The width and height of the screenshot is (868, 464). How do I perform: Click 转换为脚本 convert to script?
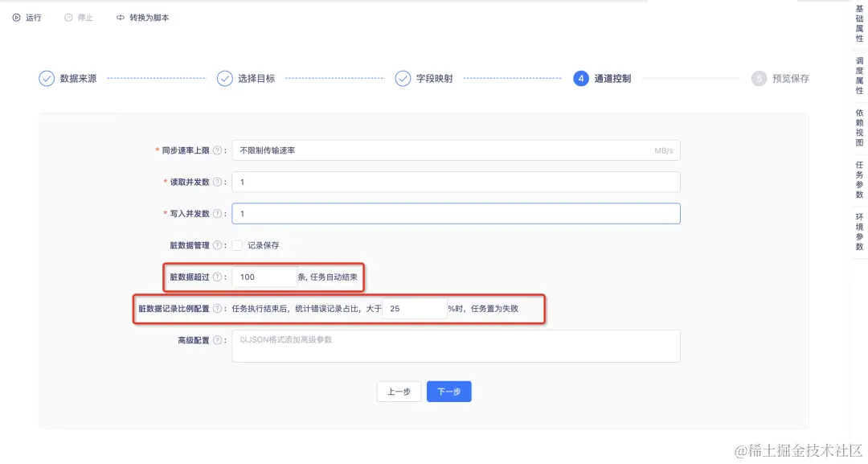[x=143, y=18]
